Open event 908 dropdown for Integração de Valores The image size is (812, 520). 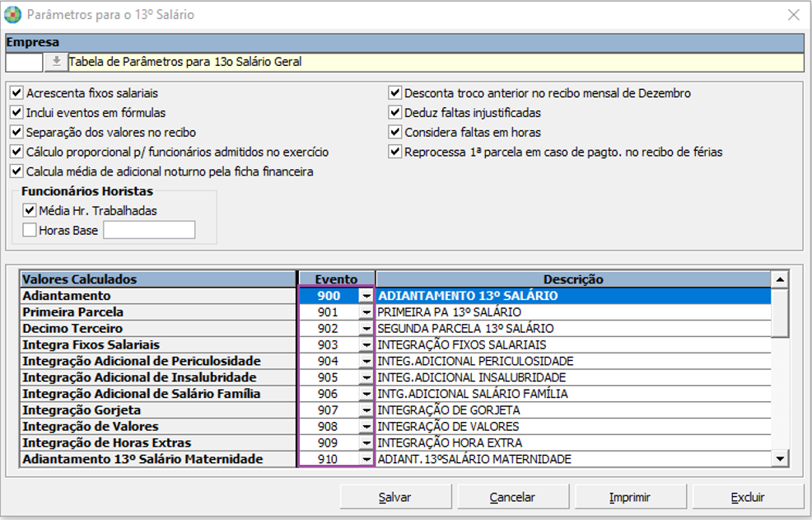point(366,427)
